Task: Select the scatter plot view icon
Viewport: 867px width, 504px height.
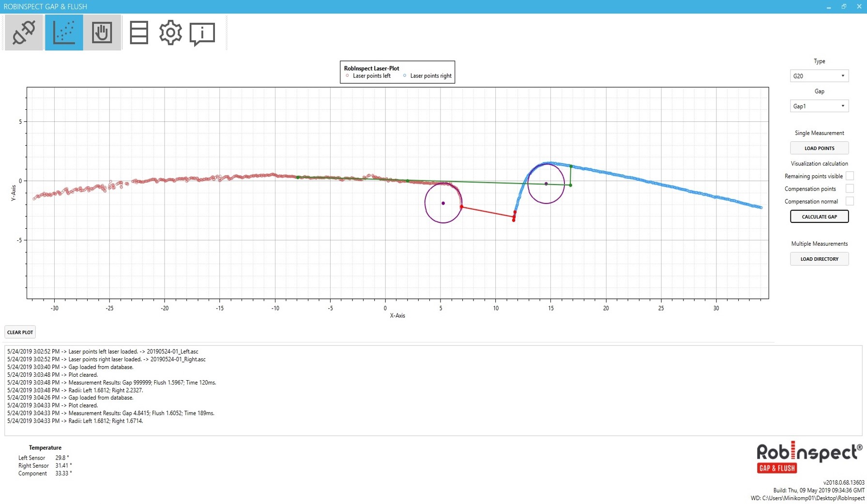Action: (64, 32)
